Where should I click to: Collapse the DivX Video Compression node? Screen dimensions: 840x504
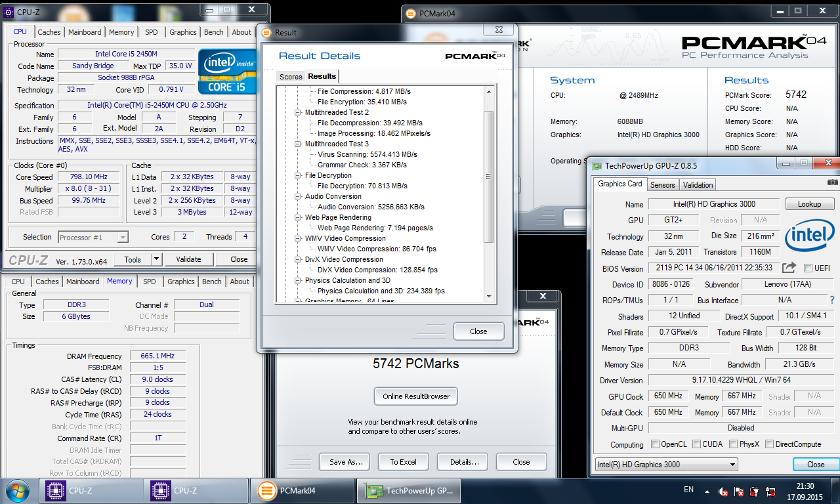tap(298, 259)
